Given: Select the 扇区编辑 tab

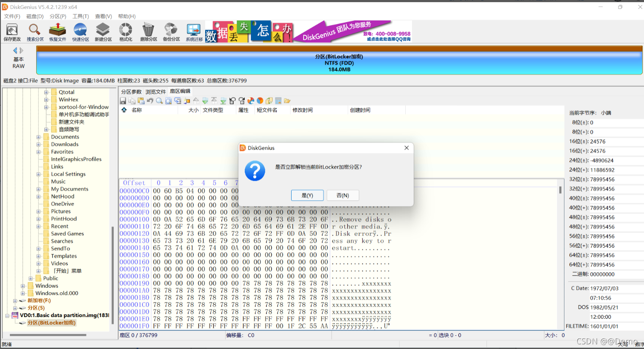Looking at the screenshot, I should tap(180, 91).
